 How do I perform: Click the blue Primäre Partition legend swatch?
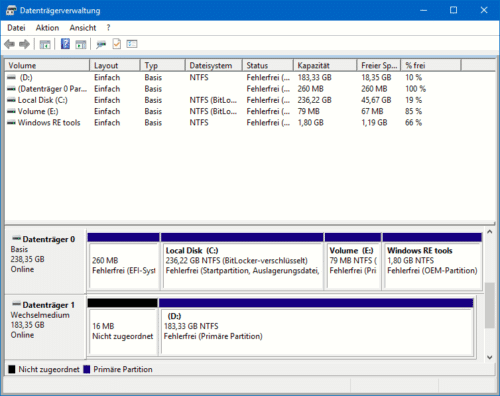[x=87, y=369]
